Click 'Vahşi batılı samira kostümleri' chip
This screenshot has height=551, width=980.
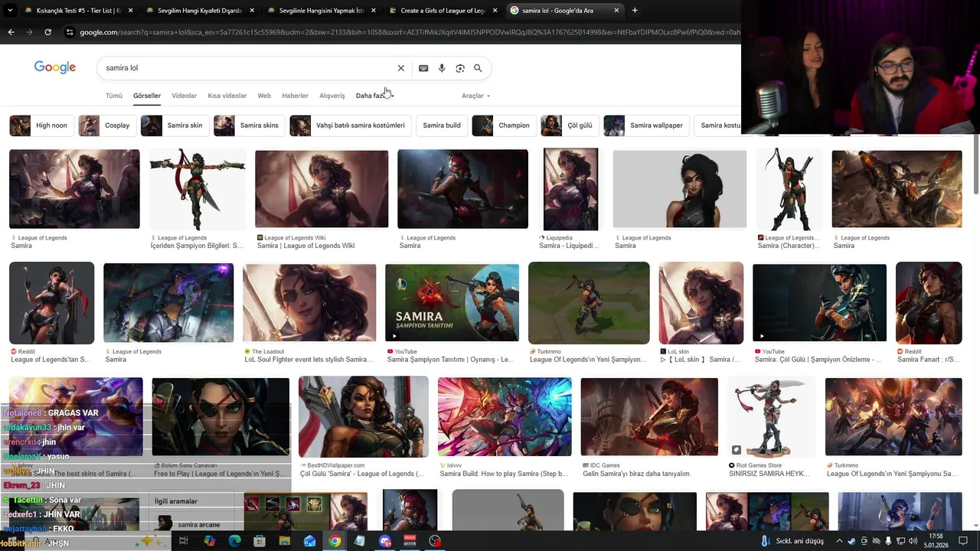point(351,126)
